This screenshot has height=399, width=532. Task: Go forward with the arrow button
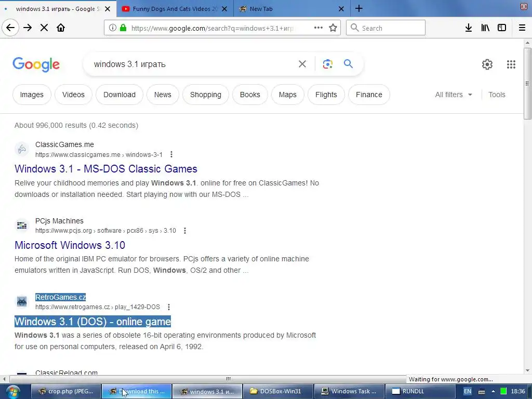28,28
